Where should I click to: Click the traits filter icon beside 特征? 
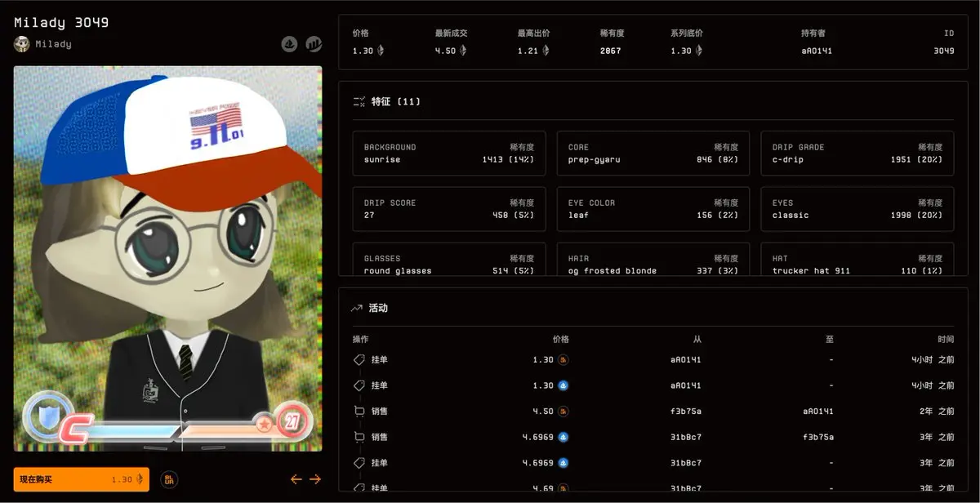(x=359, y=102)
